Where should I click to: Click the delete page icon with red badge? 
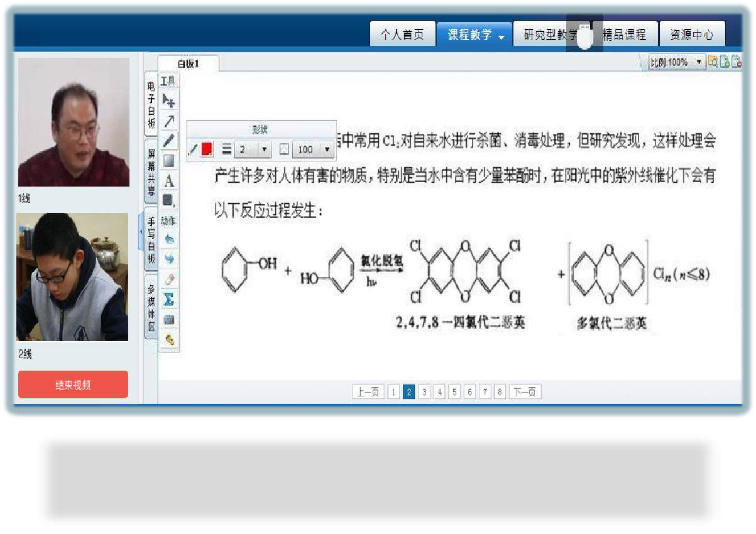736,62
